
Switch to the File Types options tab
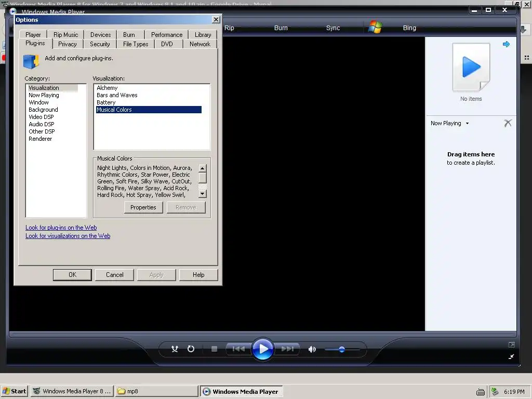136,44
